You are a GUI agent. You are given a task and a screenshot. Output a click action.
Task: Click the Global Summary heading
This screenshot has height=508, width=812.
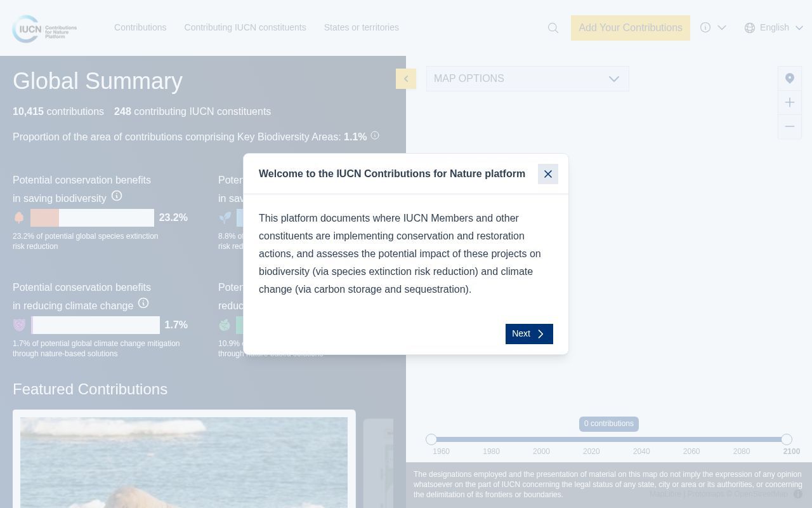[x=98, y=81]
